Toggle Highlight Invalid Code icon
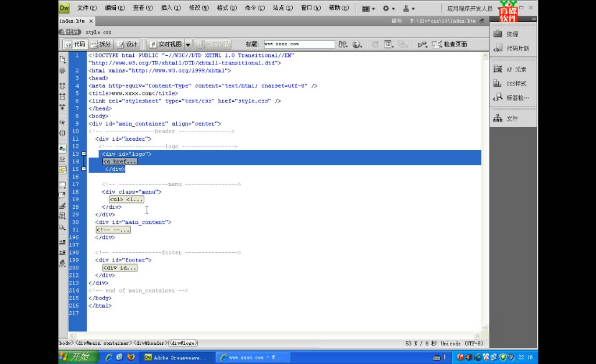Screen dimensions: 596x364 63,159
